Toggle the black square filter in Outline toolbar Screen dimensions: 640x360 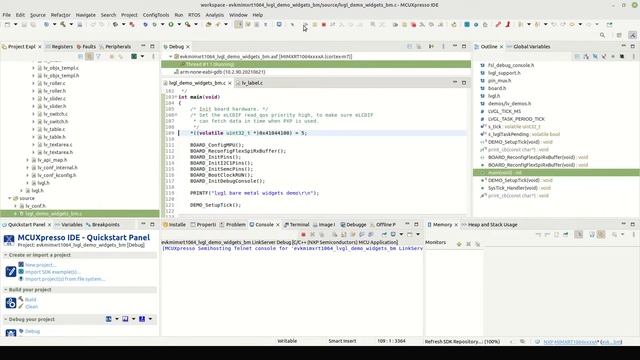point(622,56)
